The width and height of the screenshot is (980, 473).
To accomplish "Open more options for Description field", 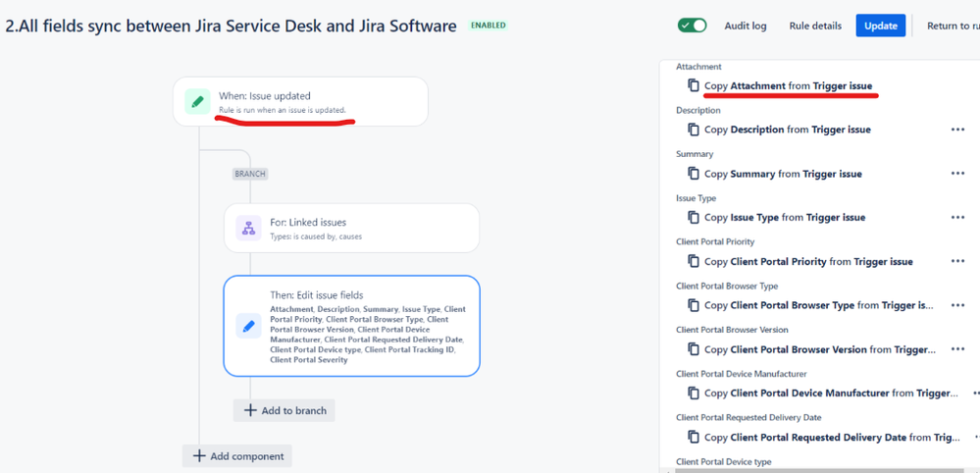I will (957, 130).
